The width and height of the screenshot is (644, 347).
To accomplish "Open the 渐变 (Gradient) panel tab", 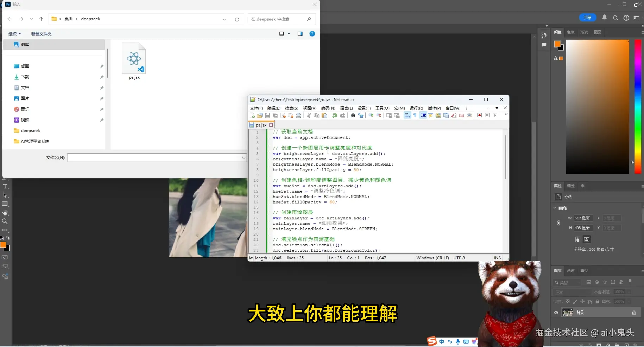I will [583, 32].
